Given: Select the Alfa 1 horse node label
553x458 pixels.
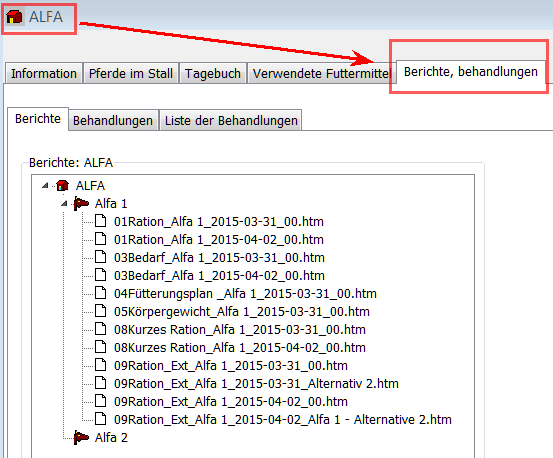Looking at the screenshot, I should 111,203.
